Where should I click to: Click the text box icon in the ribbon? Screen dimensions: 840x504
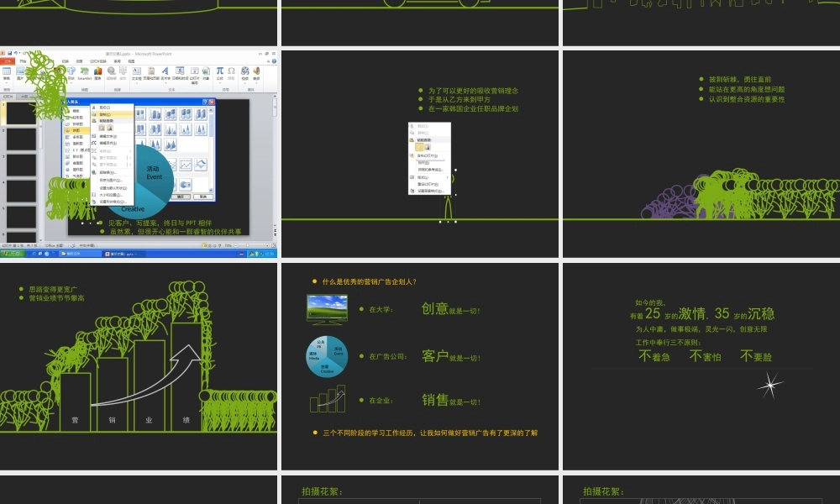136,72
